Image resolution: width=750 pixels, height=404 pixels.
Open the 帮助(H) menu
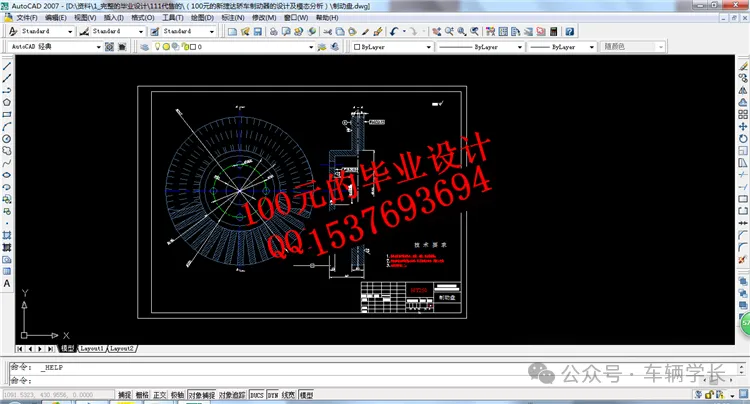[327, 18]
